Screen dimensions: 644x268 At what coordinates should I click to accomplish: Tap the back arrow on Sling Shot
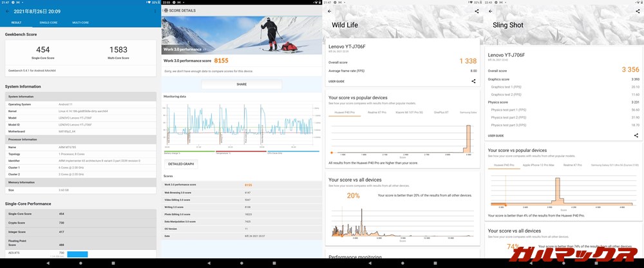coord(490,11)
